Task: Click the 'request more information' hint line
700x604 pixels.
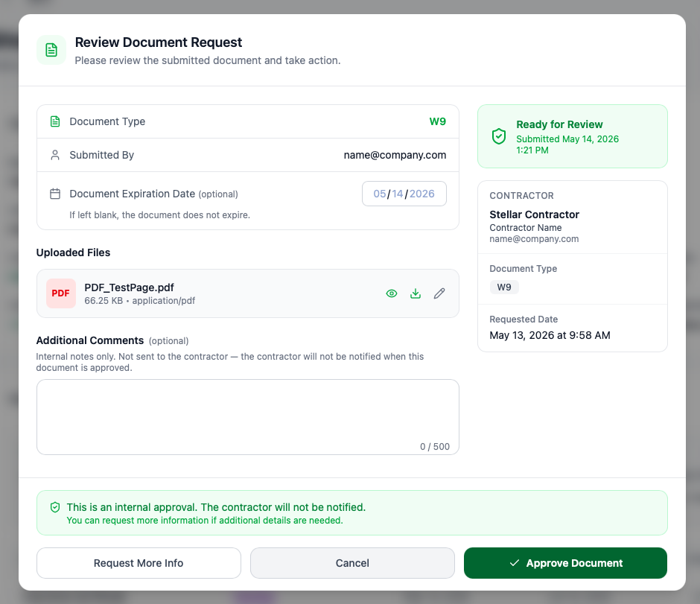Action: pyautogui.click(x=205, y=520)
